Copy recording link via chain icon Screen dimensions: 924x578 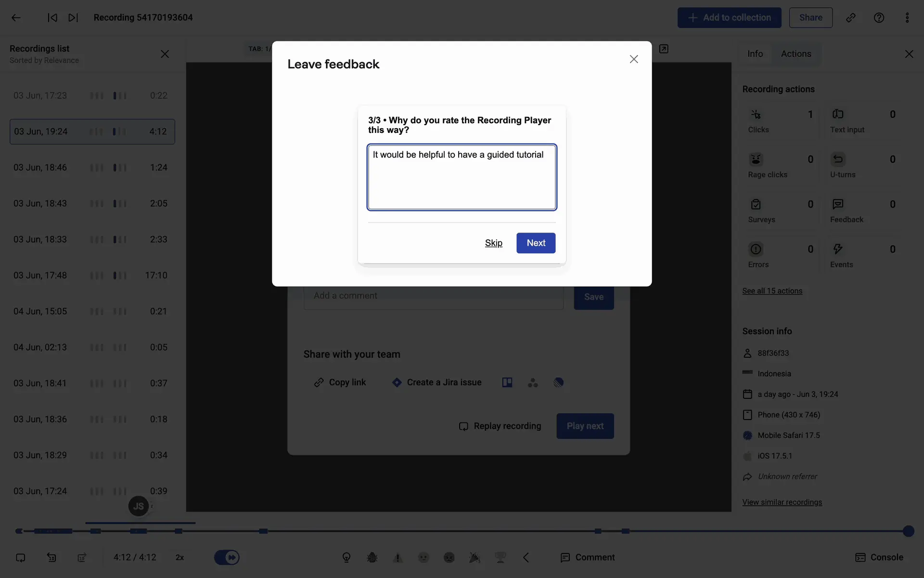[x=851, y=18]
